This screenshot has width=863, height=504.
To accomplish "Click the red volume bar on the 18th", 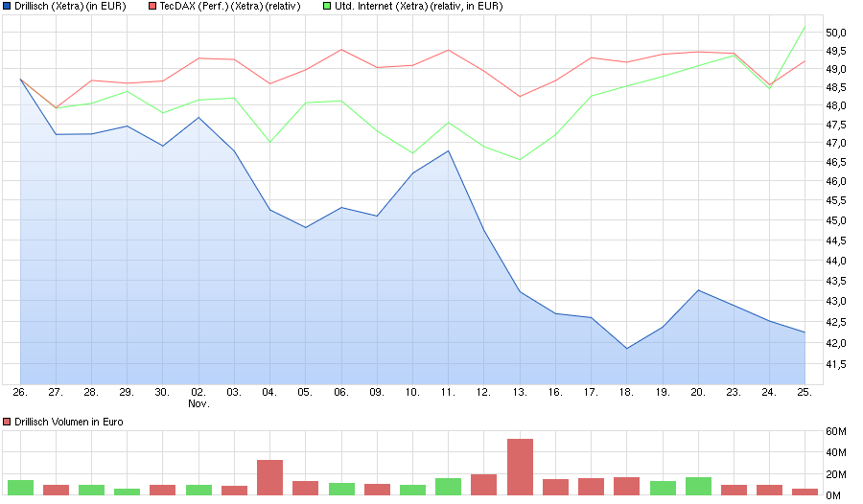I will click(x=627, y=487).
